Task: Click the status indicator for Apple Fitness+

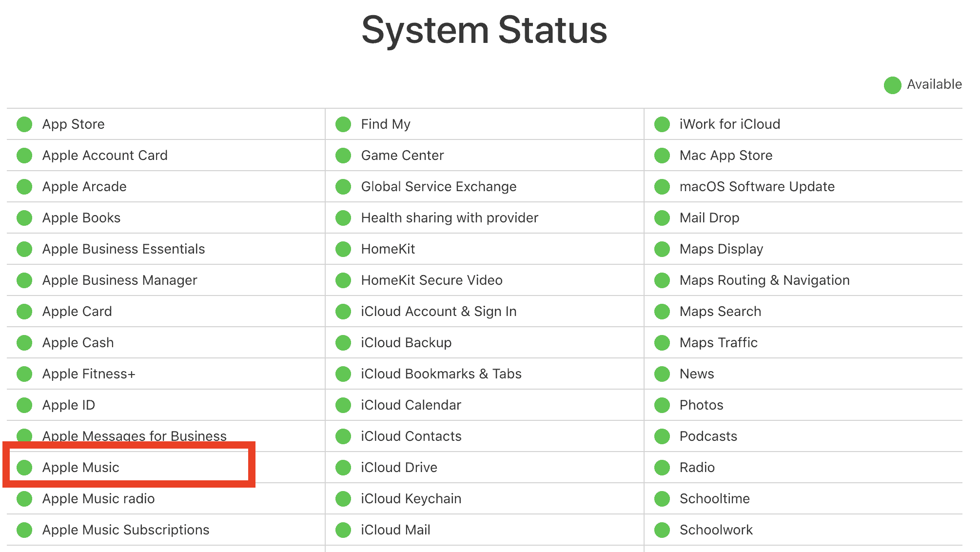Action: [24, 374]
